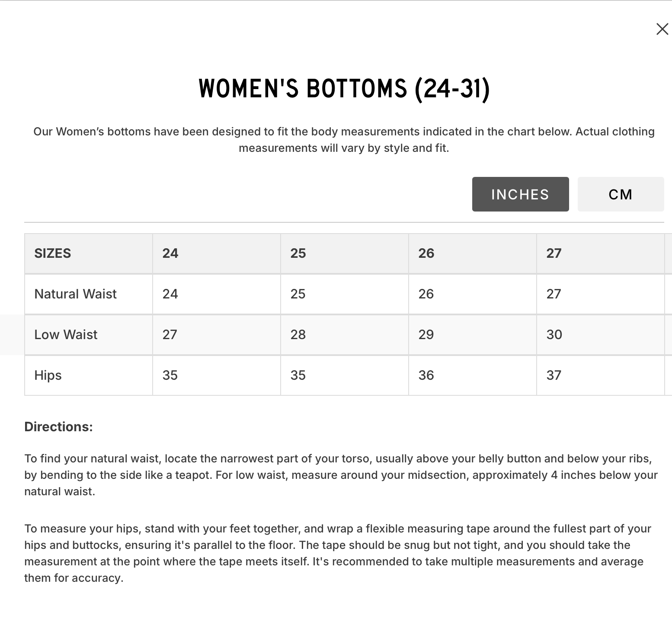Click Hips value 36 cell
672x622 pixels.
tap(473, 375)
